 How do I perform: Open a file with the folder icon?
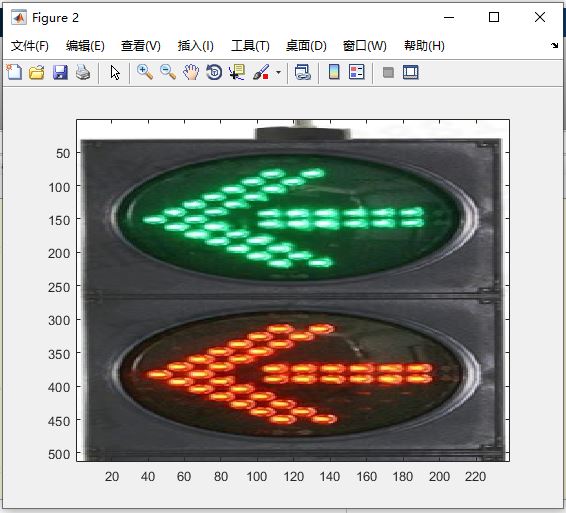pos(37,72)
